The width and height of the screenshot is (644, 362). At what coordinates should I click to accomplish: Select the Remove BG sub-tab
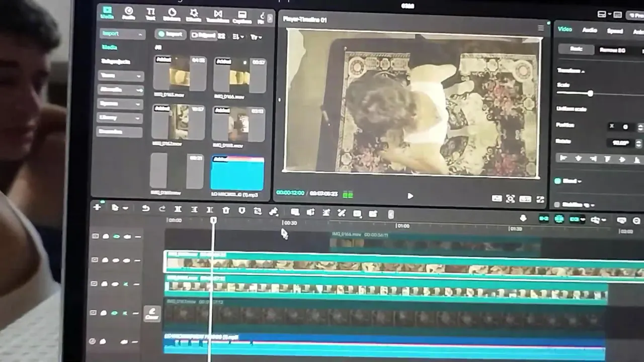point(612,50)
